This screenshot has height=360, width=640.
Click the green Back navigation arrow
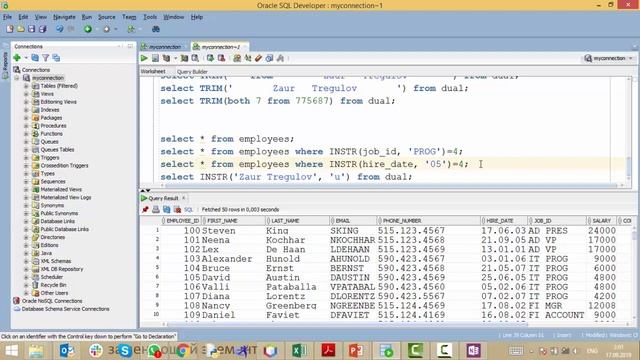click(x=88, y=29)
